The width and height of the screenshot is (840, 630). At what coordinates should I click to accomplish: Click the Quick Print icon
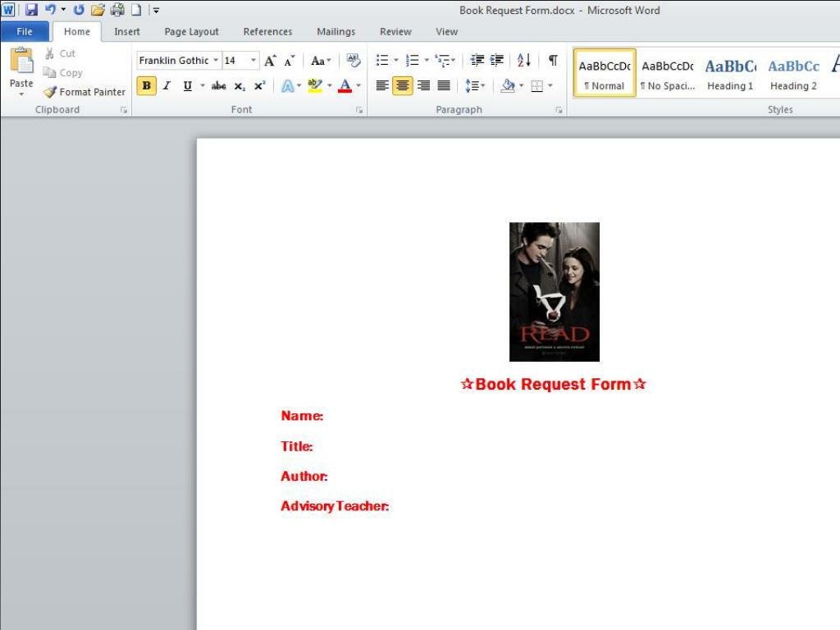pos(116,10)
